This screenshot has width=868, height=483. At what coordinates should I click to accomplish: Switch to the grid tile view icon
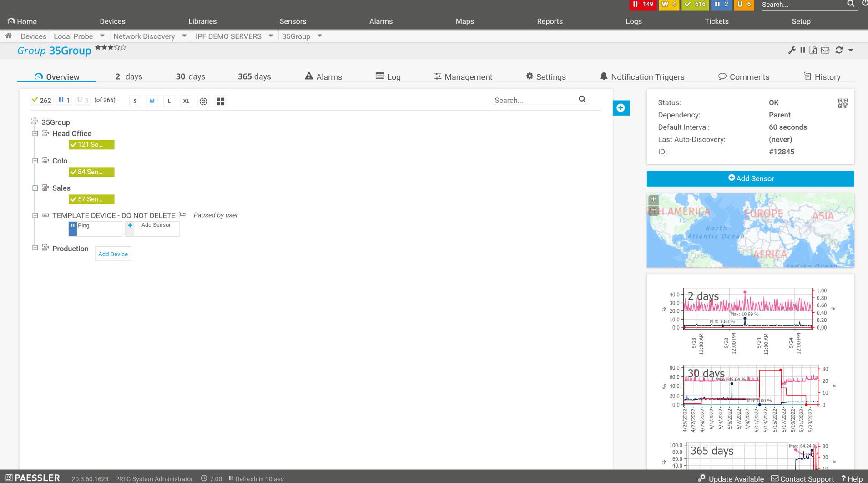[x=220, y=101]
